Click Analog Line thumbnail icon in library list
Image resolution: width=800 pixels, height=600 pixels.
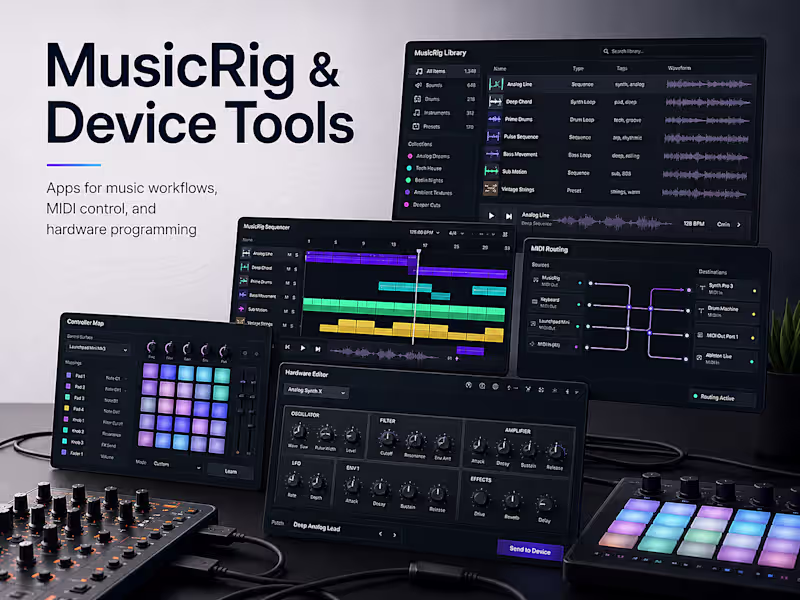(496, 84)
